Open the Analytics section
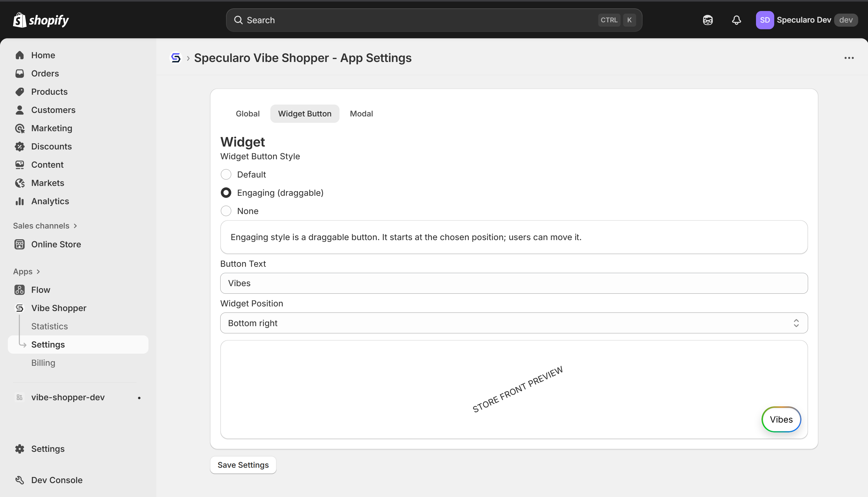868x497 pixels. (50, 201)
